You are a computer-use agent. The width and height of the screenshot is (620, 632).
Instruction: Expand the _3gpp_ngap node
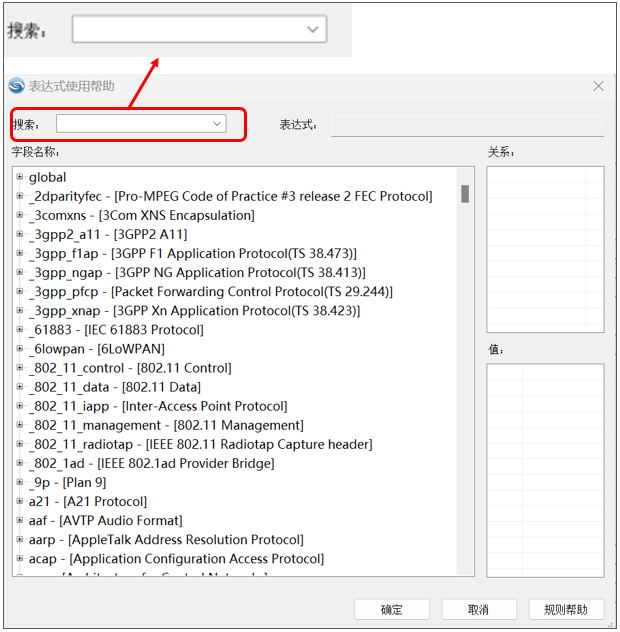[x=19, y=272]
